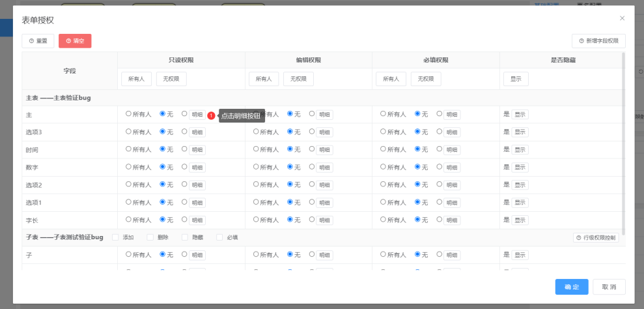Open 明细 for 主 field read-only permission
The height and width of the screenshot is (309, 644).
[197, 115]
